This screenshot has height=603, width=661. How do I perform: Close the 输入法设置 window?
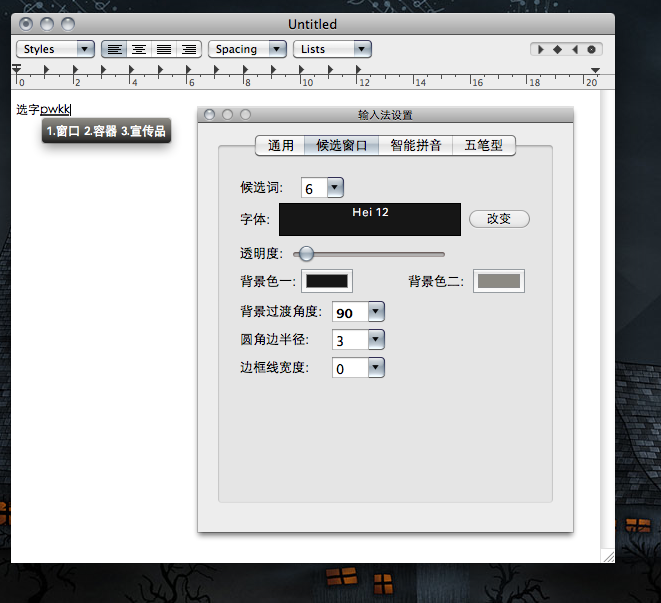[210, 115]
